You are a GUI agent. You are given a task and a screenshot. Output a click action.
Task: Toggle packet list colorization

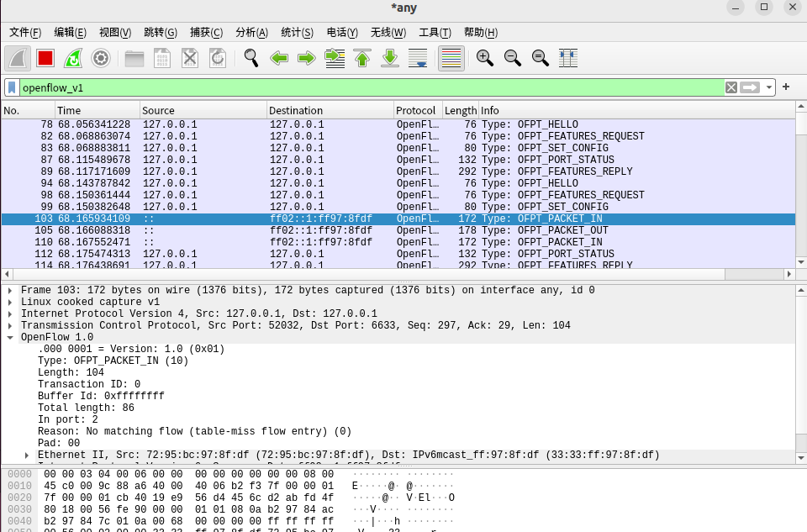click(x=451, y=58)
